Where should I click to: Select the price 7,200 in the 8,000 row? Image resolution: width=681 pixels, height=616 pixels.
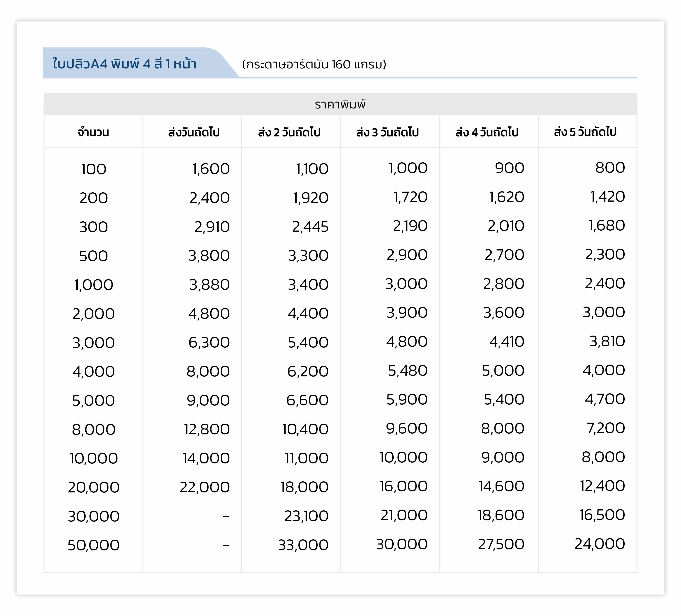pos(606,428)
